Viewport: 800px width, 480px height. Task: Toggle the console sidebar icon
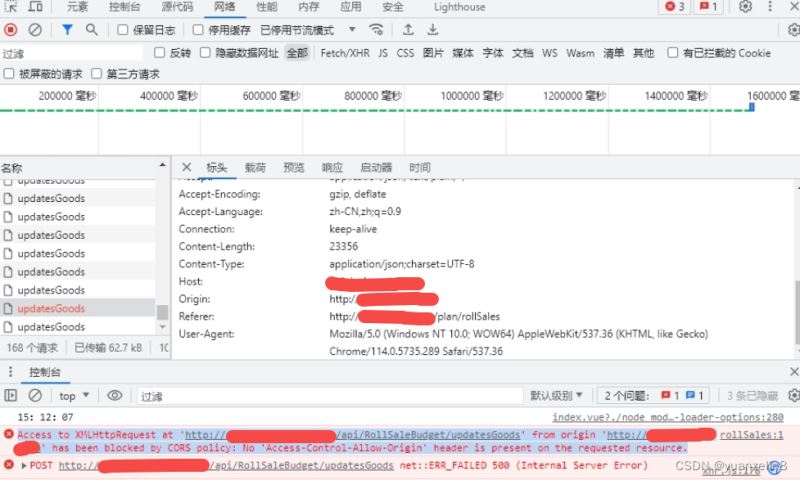click(x=10, y=395)
